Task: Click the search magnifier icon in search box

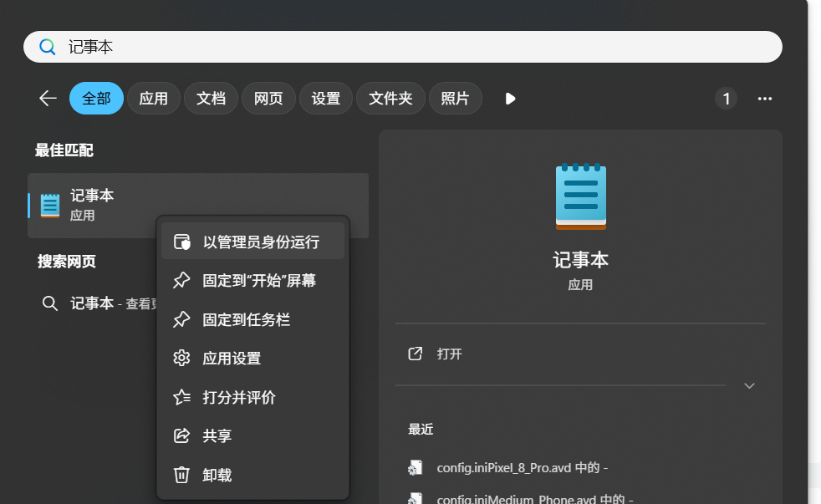Action: pos(47,47)
